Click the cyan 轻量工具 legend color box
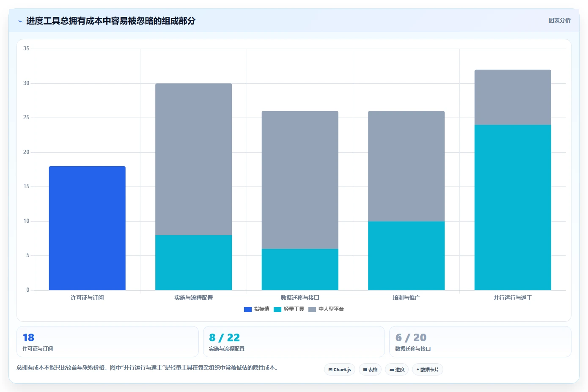Screen dimensions: 588x392 point(278,310)
